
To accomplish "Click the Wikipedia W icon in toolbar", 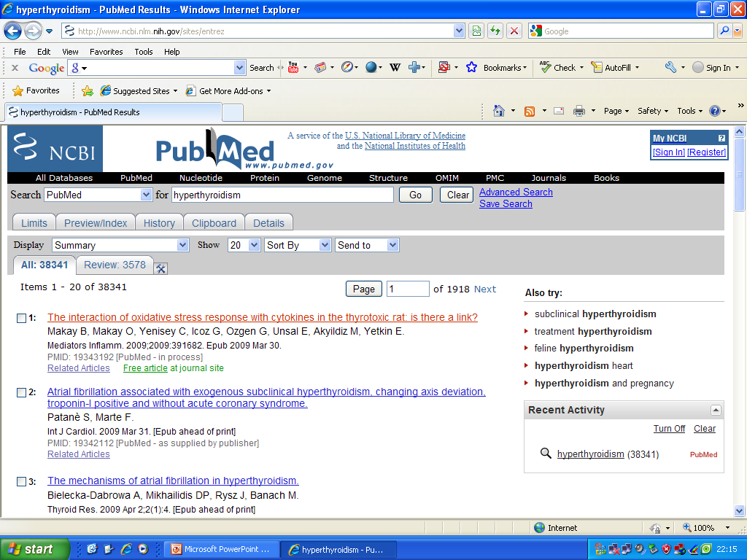I will (395, 68).
